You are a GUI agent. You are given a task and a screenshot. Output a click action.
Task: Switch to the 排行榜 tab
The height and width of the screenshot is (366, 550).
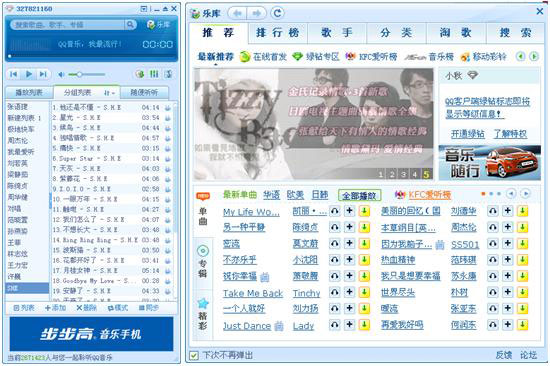[277, 33]
